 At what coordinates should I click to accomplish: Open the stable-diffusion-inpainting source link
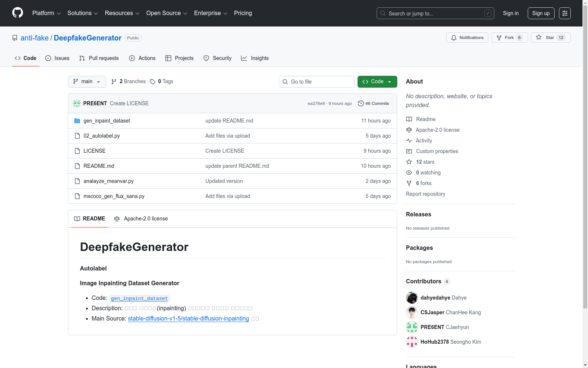click(x=189, y=319)
